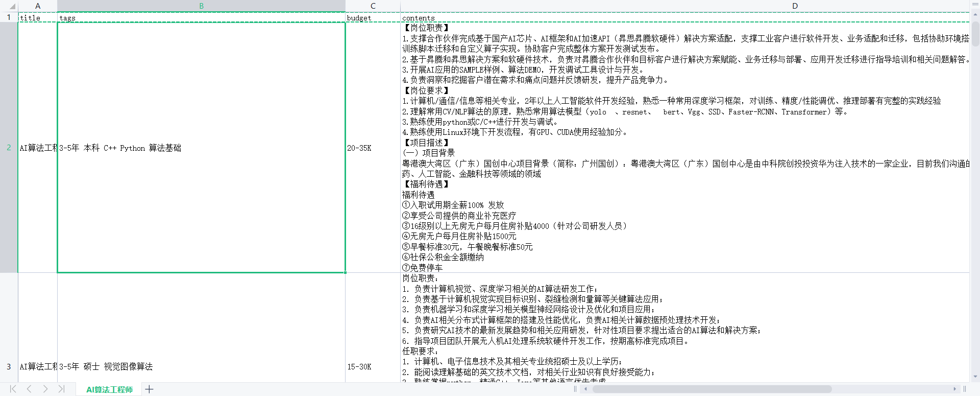Click the vertical scrollbar down arrow

pyautogui.click(x=975, y=377)
